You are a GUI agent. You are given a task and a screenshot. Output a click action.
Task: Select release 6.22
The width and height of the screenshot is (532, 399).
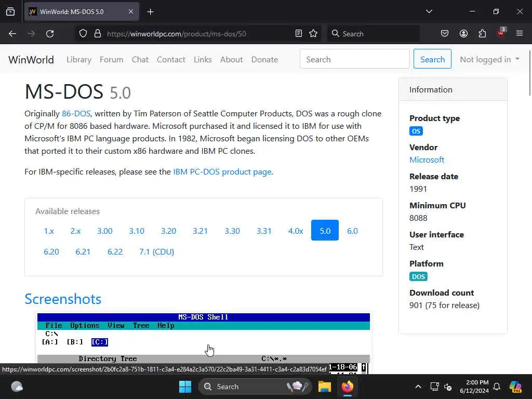click(x=115, y=252)
